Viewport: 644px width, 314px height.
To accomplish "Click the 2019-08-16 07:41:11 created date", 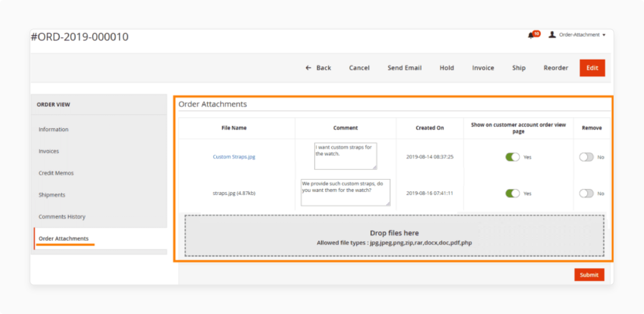I will 429,193.
